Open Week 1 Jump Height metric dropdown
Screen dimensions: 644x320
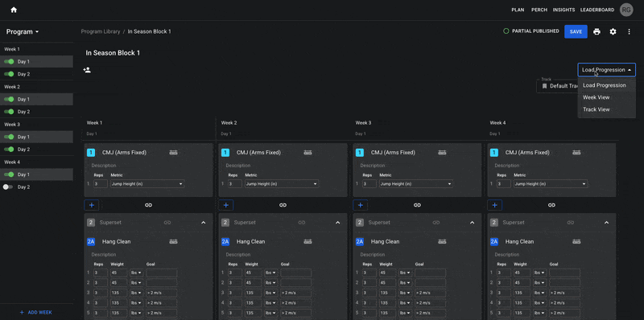click(147, 184)
